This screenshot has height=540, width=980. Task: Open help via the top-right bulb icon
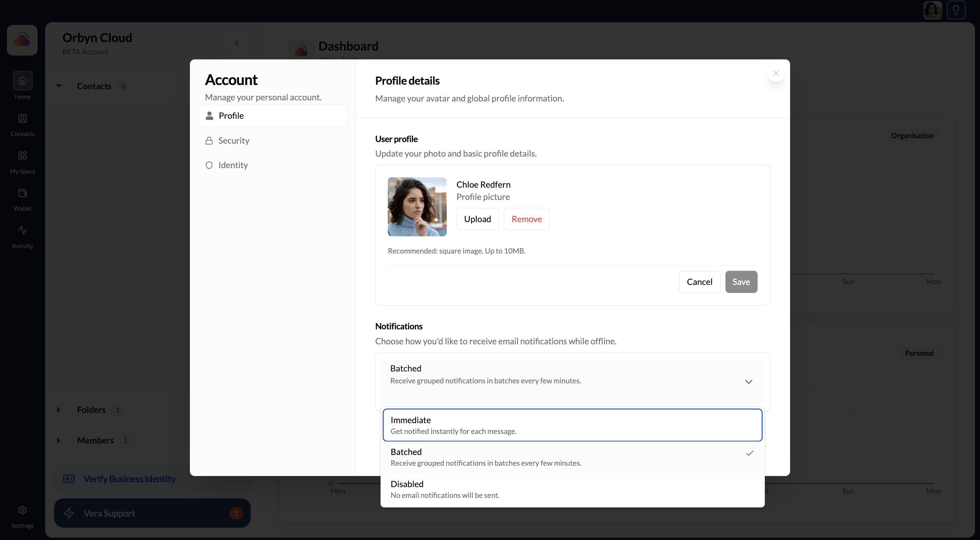(x=956, y=10)
